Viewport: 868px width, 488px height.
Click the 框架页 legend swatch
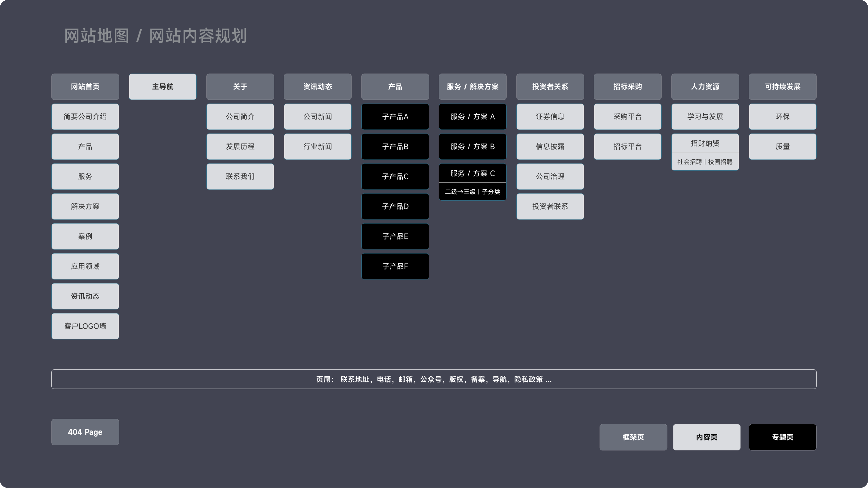point(633,437)
